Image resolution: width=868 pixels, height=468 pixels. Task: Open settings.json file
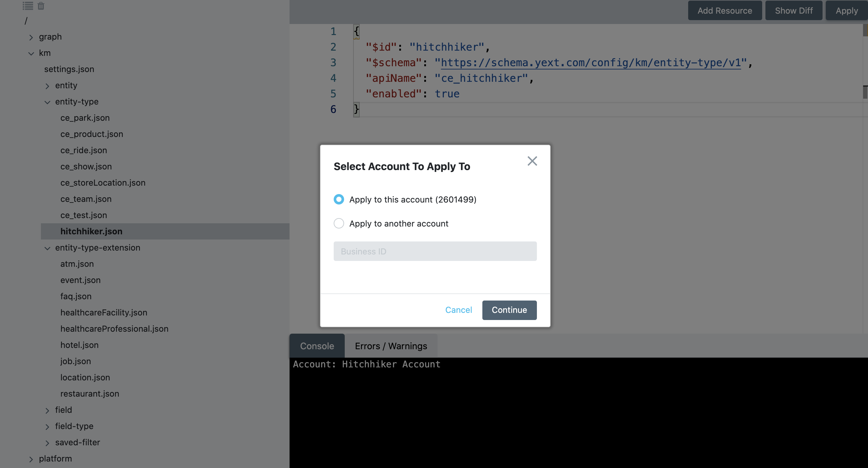69,69
